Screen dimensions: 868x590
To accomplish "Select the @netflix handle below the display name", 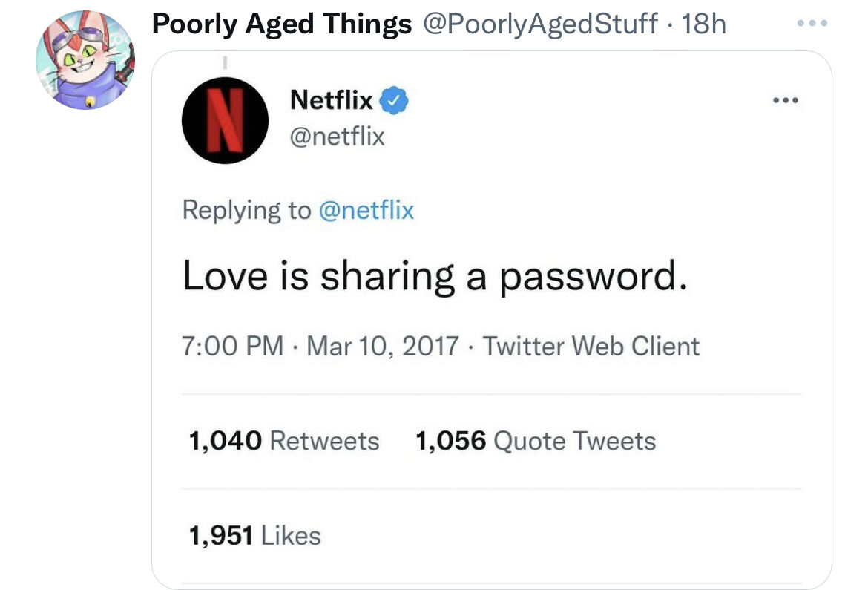I will coord(337,136).
